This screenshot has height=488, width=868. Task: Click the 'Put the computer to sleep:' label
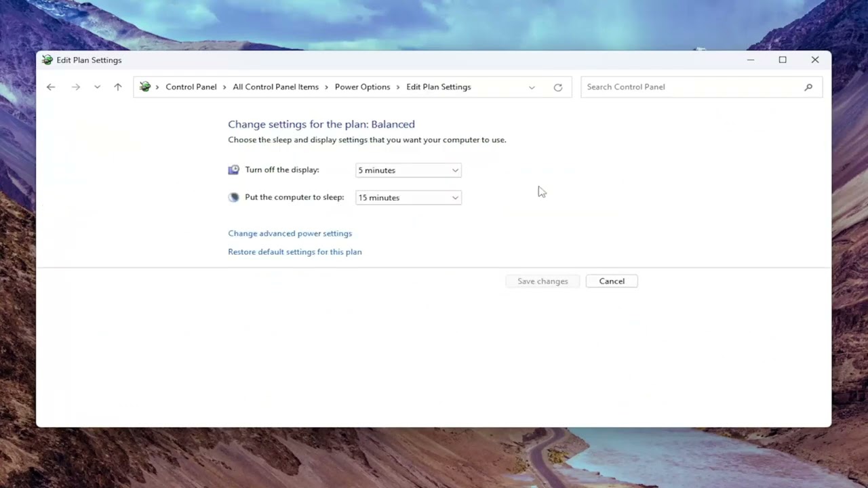click(294, 197)
